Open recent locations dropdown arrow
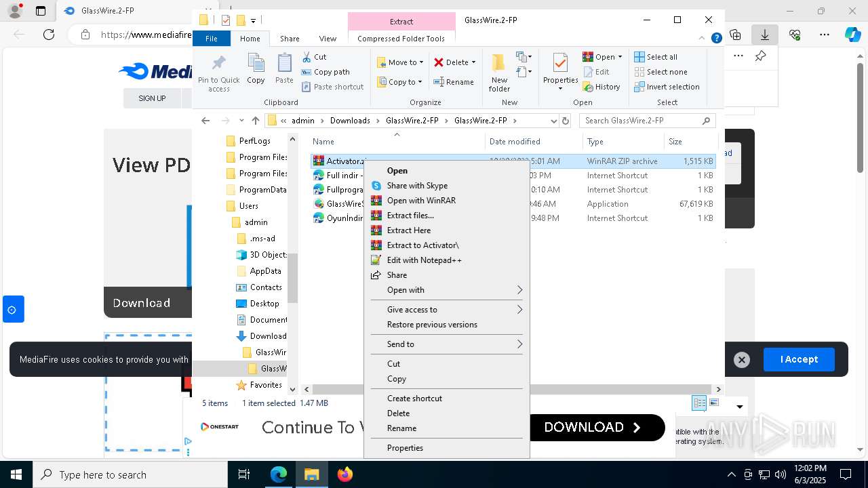The height and width of the screenshot is (488, 868). pyautogui.click(x=241, y=121)
